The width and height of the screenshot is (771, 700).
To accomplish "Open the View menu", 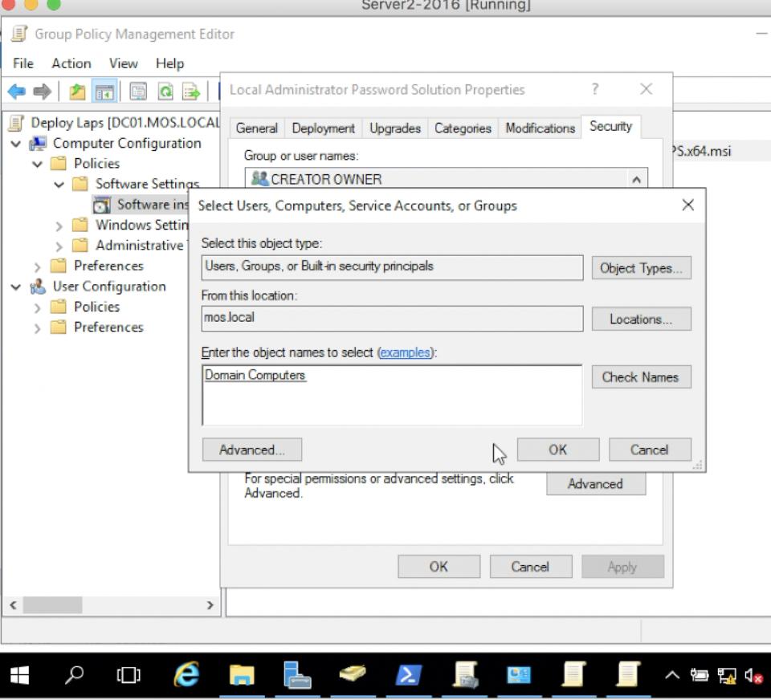I will (x=124, y=63).
